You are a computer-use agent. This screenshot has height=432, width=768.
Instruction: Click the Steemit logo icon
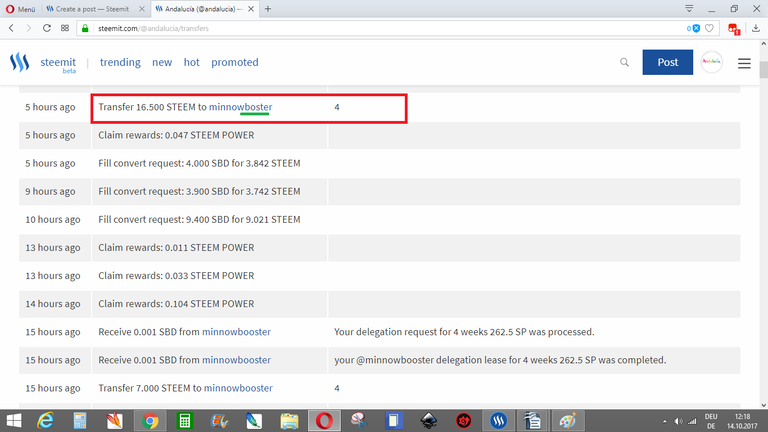click(20, 62)
